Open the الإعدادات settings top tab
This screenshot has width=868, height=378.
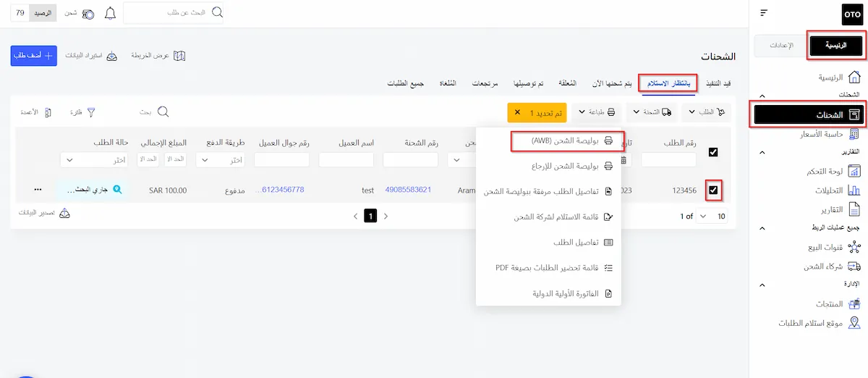click(x=780, y=46)
